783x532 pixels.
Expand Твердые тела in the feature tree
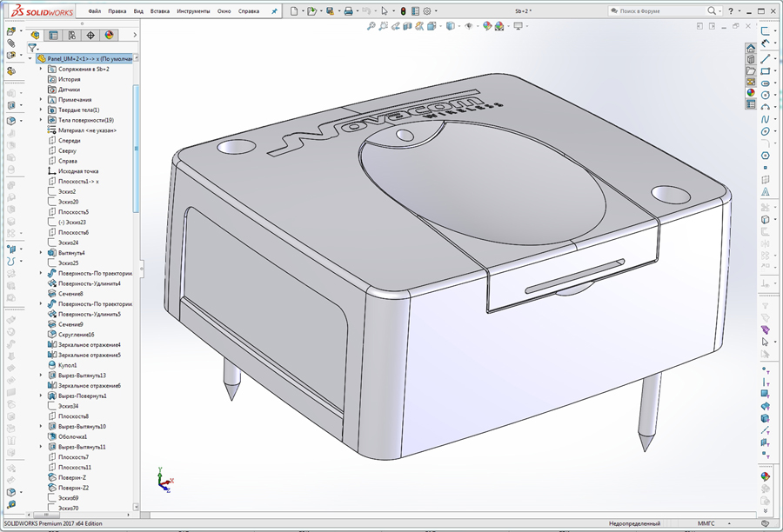tap(42, 110)
